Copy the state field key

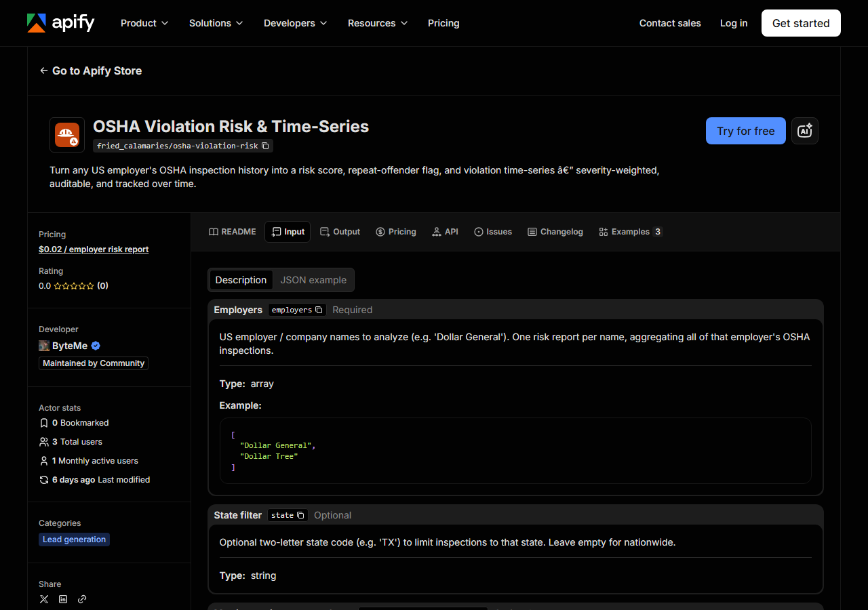(x=300, y=515)
